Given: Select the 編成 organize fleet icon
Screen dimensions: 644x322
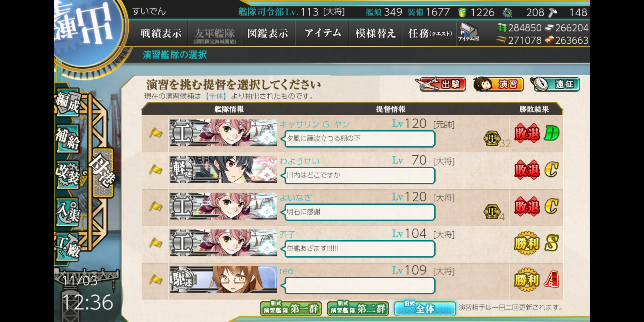Looking at the screenshot, I should click(68, 102).
